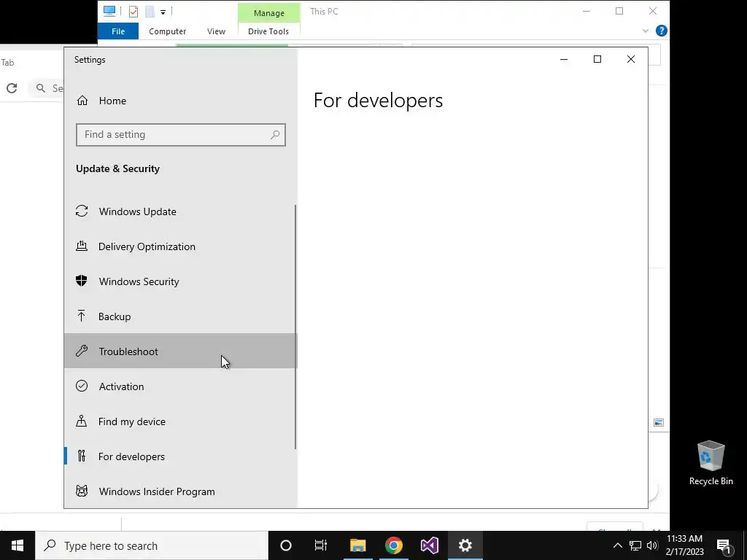
Task: Maximize the Settings window
Action: (597, 59)
